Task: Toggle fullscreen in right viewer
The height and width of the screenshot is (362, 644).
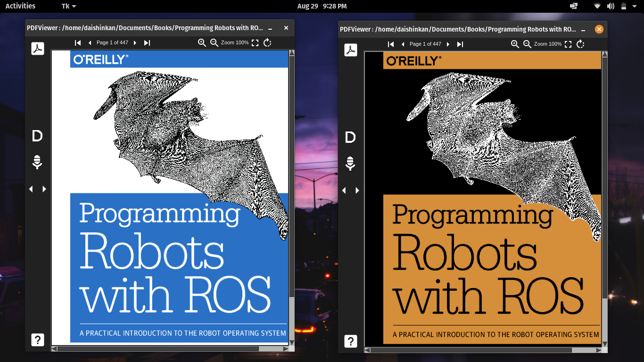Action: (568, 44)
